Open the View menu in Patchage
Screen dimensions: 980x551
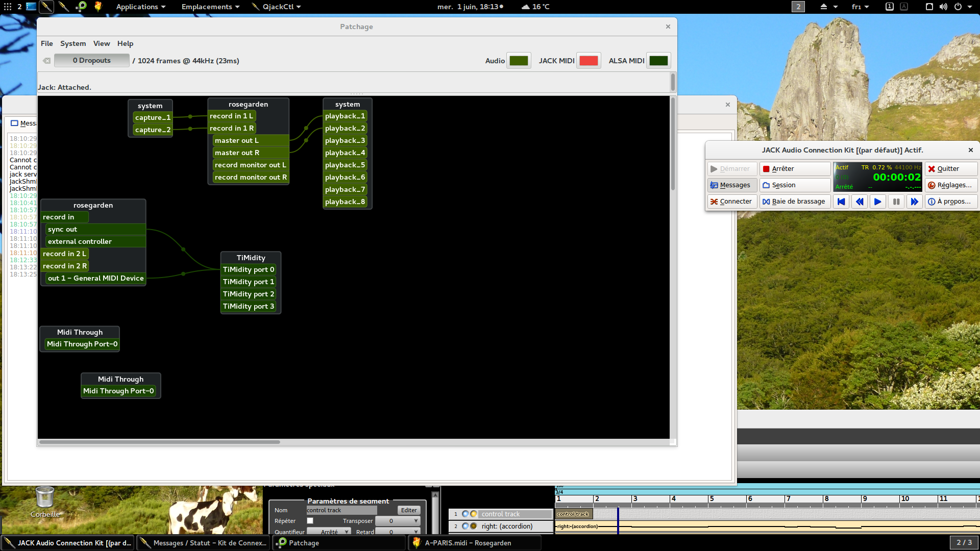[x=101, y=43]
